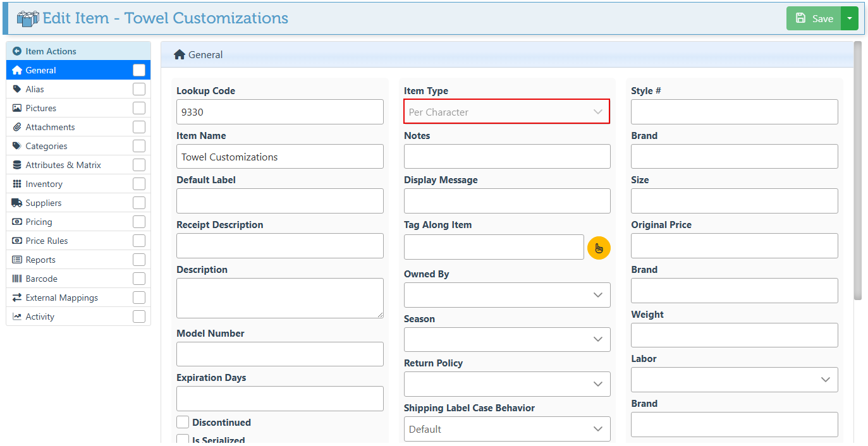Open the Save button dropdown arrow

click(x=849, y=18)
